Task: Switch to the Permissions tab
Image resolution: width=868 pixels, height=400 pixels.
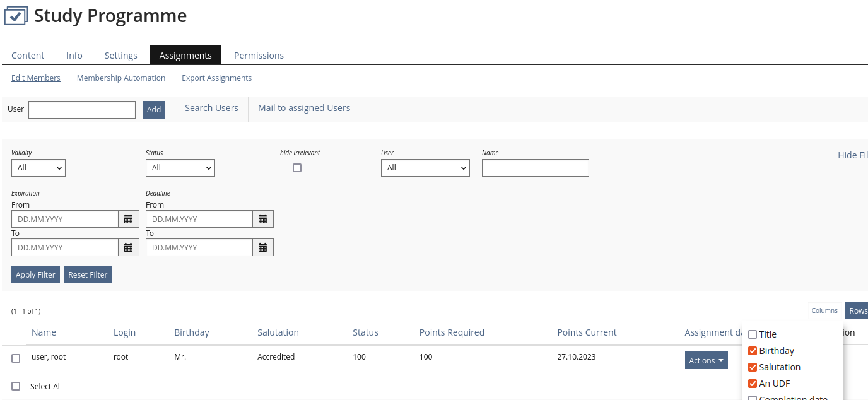Action: coord(259,55)
